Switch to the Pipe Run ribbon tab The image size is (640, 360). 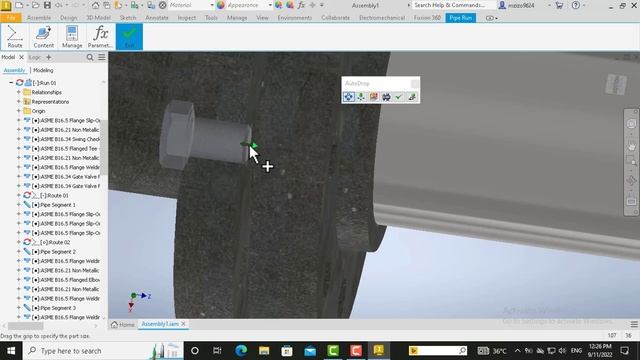click(x=460, y=18)
